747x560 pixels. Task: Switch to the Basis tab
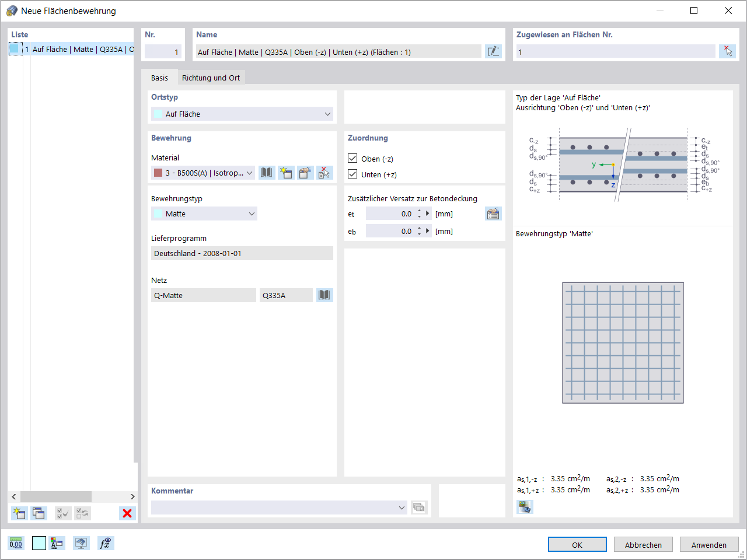click(159, 78)
